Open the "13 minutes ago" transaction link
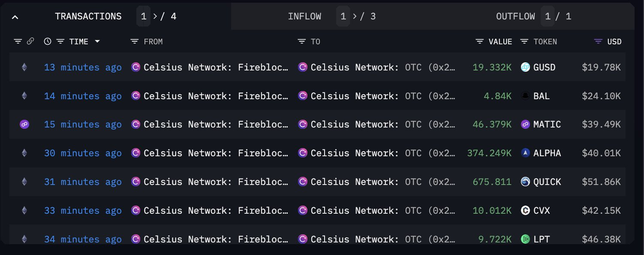Viewport: 644px width, 255px height. coord(83,67)
